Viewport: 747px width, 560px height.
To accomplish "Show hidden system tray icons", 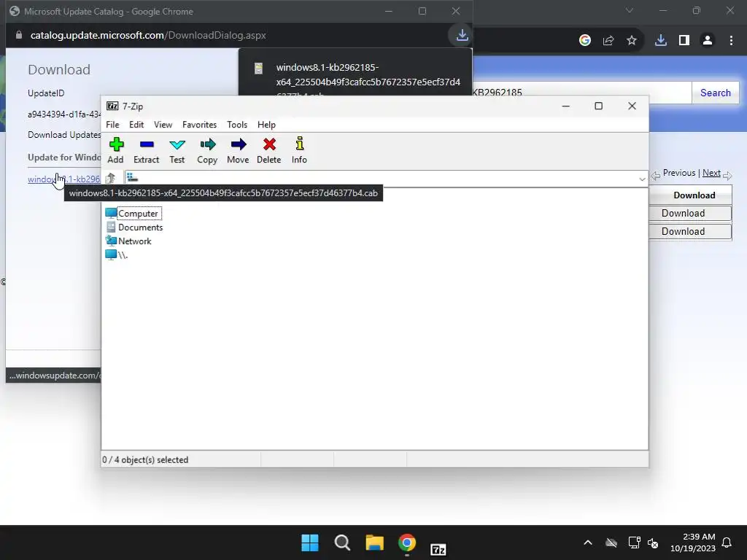I will pos(588,542).
